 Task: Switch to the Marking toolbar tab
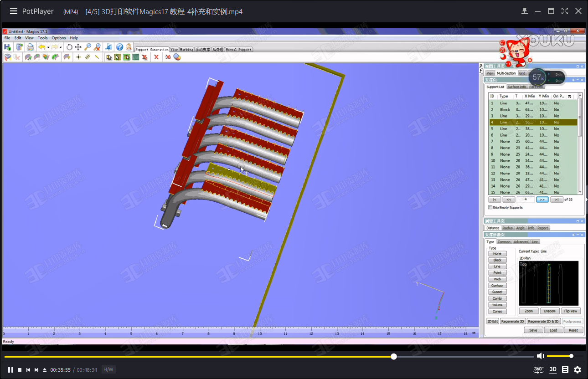click(186, 49)
